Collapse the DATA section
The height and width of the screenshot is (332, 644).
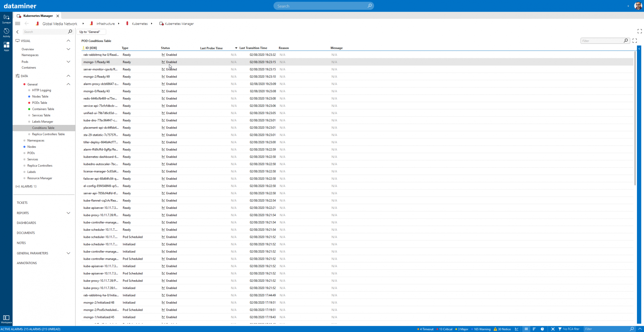click(x=68, y=76)
